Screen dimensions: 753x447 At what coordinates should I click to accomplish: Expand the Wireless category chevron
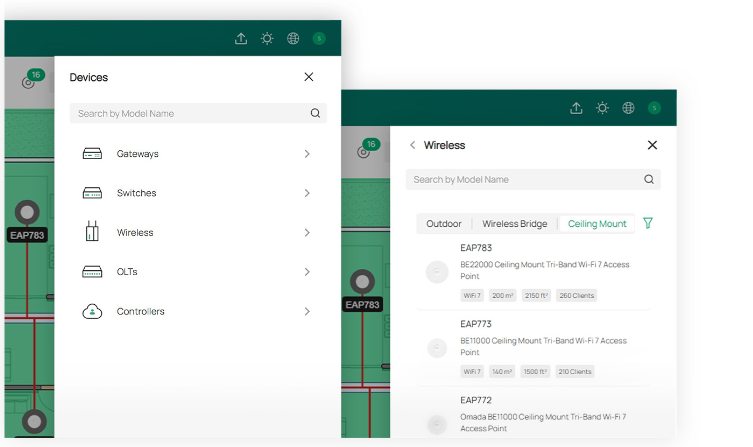307,233
